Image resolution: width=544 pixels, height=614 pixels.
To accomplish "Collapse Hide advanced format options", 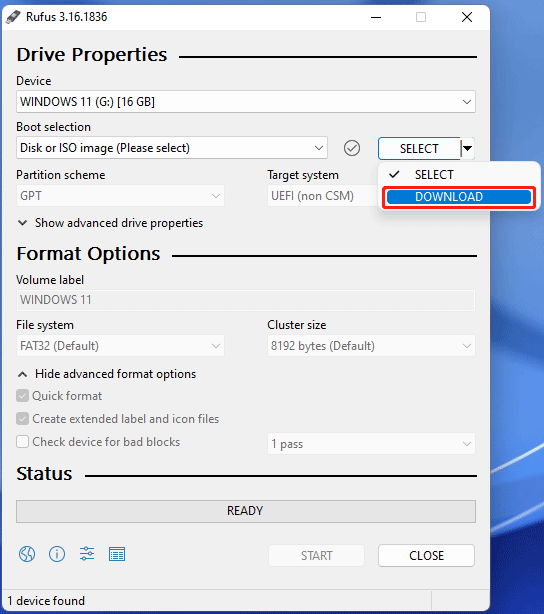I will pyautogui.click(x=107, y=374).
